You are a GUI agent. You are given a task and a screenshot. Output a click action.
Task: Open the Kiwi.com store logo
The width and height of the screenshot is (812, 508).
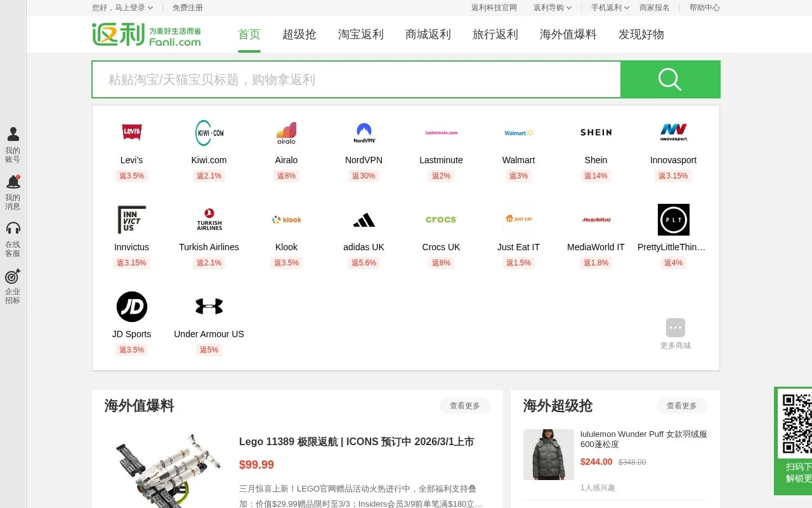point(209,133)
